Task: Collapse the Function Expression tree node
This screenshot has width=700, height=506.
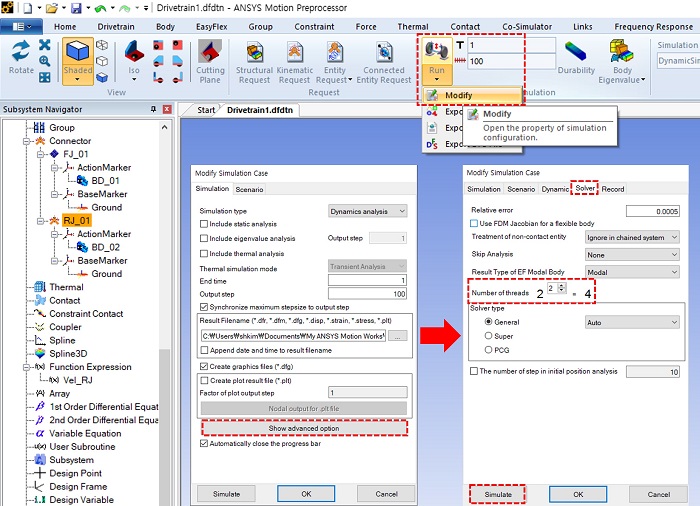Action: (x=26, y=367)
